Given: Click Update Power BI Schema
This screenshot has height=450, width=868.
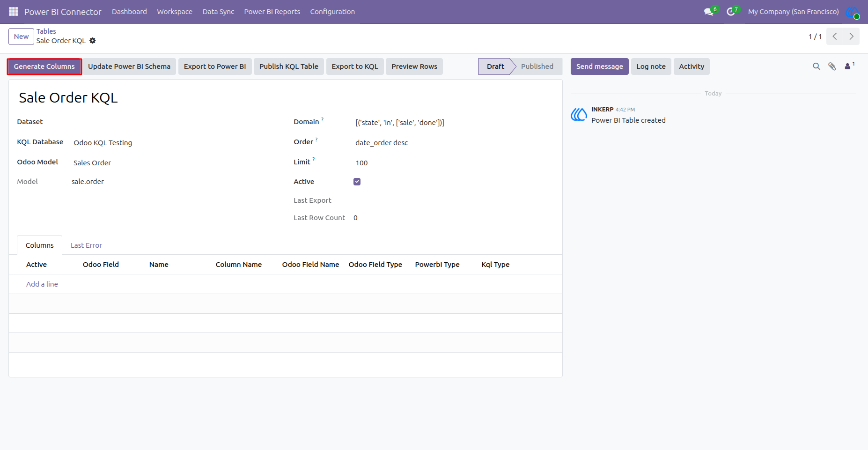Looking at the screenshot, I should click(129, 66).
